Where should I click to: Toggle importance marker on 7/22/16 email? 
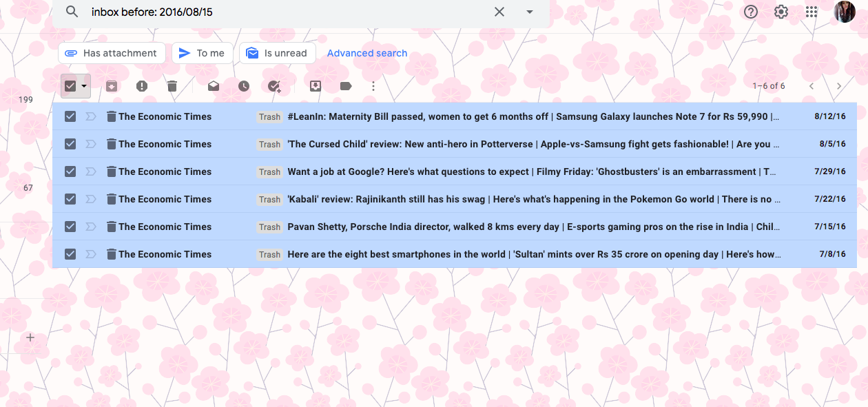coord(91,199)
